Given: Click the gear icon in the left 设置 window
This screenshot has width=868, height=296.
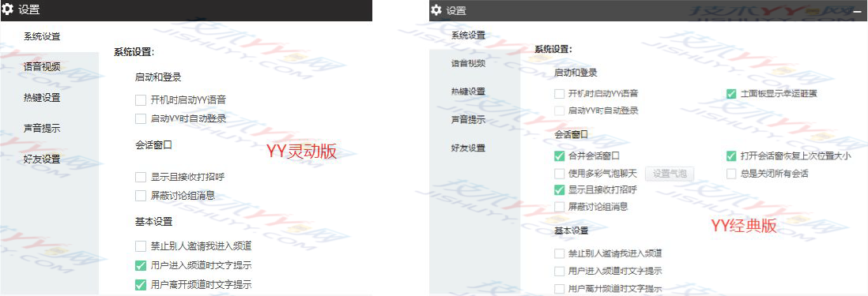Looking at the screenshot, I should 8,9.
